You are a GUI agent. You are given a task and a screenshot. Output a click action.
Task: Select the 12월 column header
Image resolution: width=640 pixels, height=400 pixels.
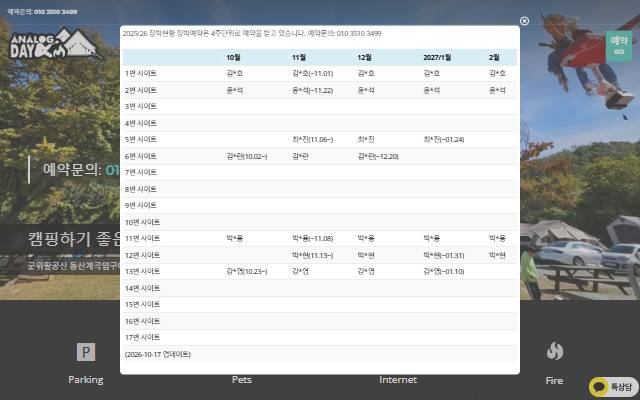364,58
